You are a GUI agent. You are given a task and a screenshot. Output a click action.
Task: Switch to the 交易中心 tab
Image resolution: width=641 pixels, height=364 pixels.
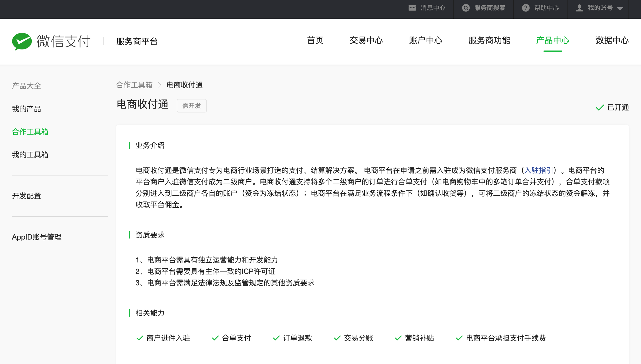coord(366,40)
